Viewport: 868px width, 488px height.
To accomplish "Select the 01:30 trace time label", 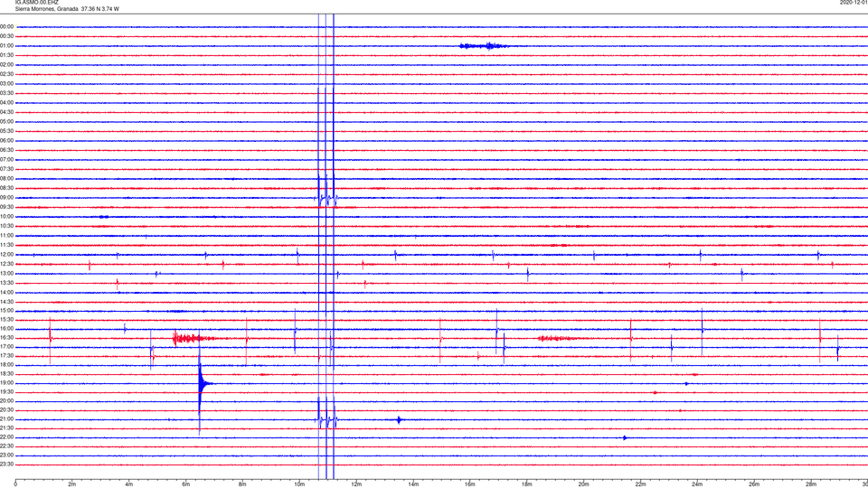I will click(6, 55).
